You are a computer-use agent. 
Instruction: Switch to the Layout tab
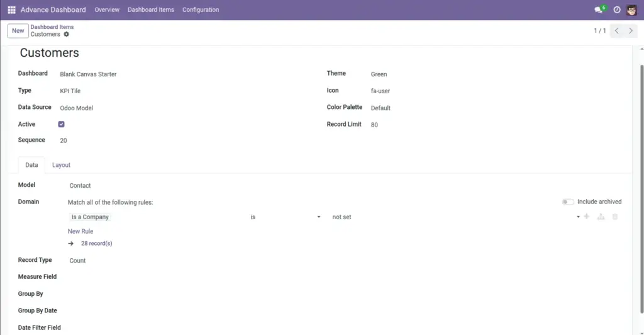point(61,165)
